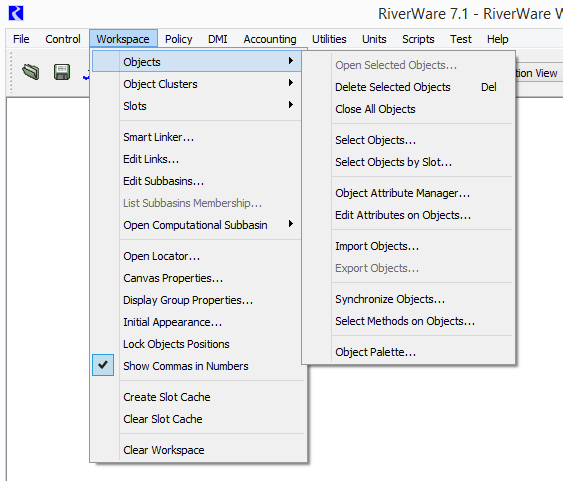Click the partially hidden 'tion View' tab
Viewport: 563px width, 481px height.
point(538,73)
